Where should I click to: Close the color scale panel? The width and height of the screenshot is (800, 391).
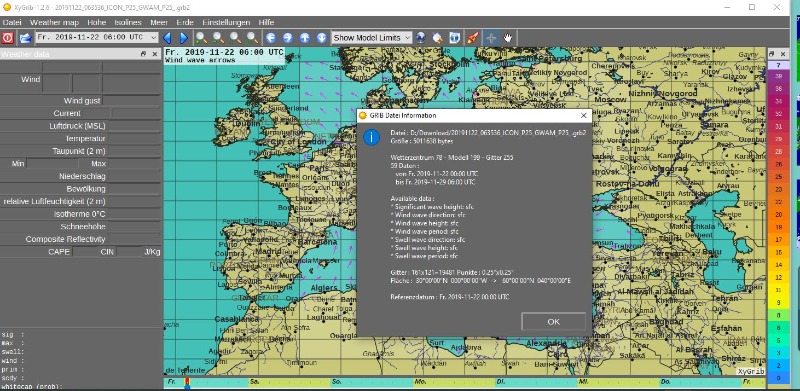pyautogui.click(x=782, y=54)
